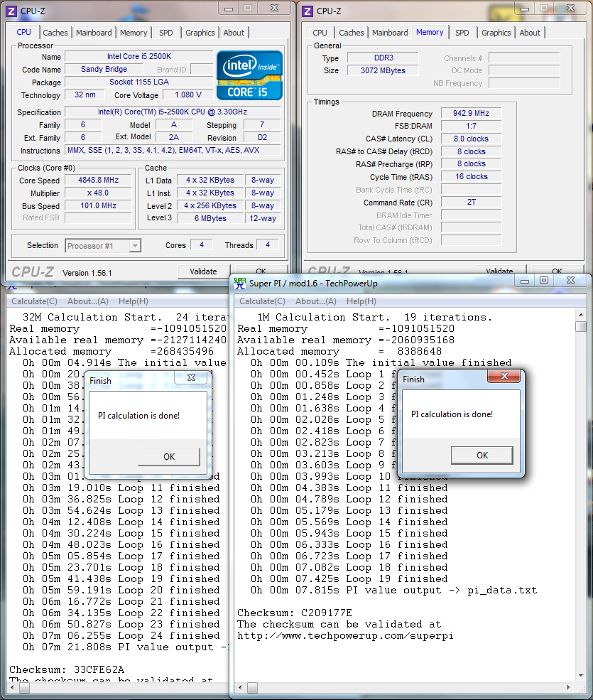This screenshot has height=700, width=593.
Task: Click the Code Name value Sandy Bridge
Action: tap(104, 69)
